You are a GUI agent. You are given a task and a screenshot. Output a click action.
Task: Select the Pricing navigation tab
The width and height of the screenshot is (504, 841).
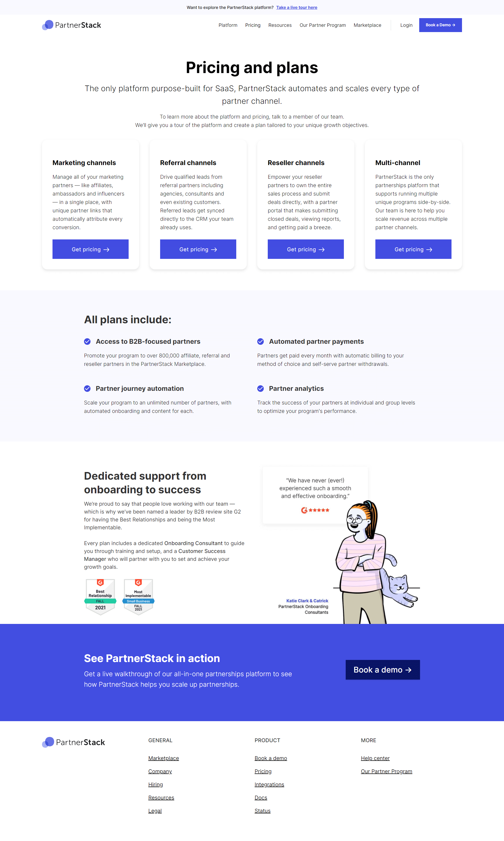252,25
